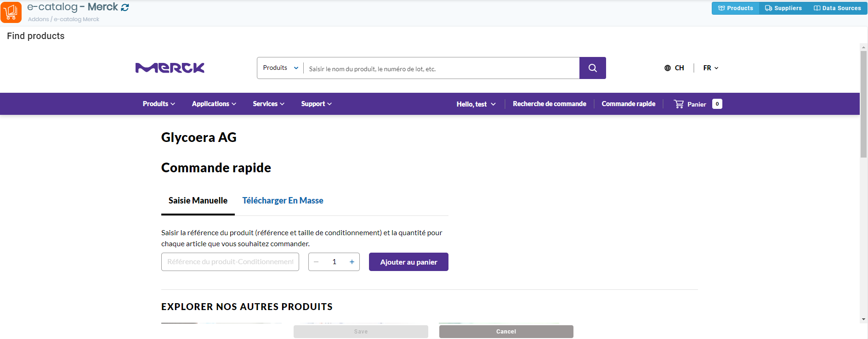The image size is (868, 339).
Task: Click Recherche de commande link
Action: [x=550, y=104]
